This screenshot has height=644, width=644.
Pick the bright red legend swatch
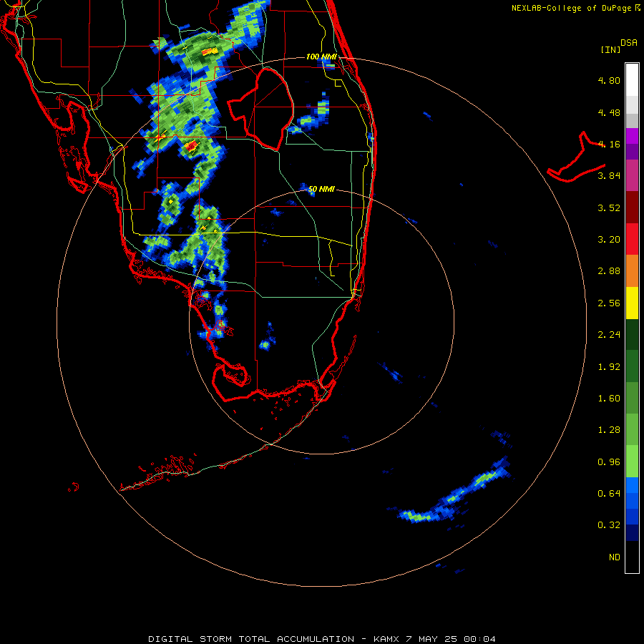(x=632, y=240)
